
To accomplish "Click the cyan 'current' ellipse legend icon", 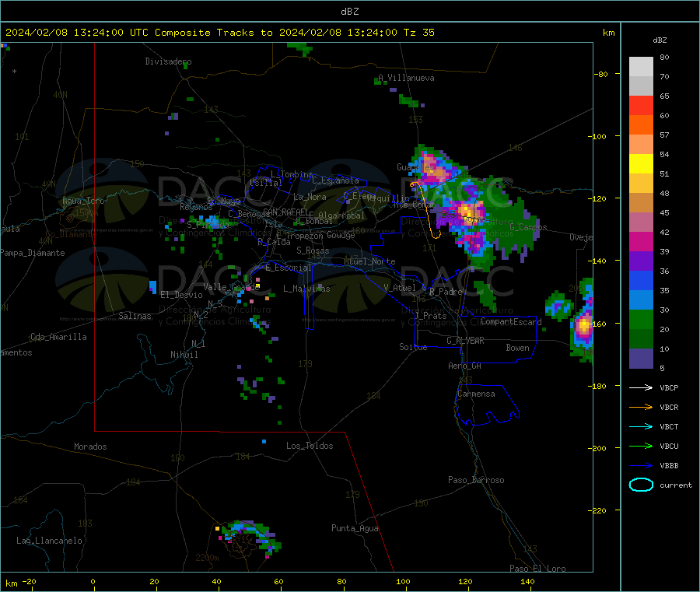I will pyautogui.click(x=641, y=485).
